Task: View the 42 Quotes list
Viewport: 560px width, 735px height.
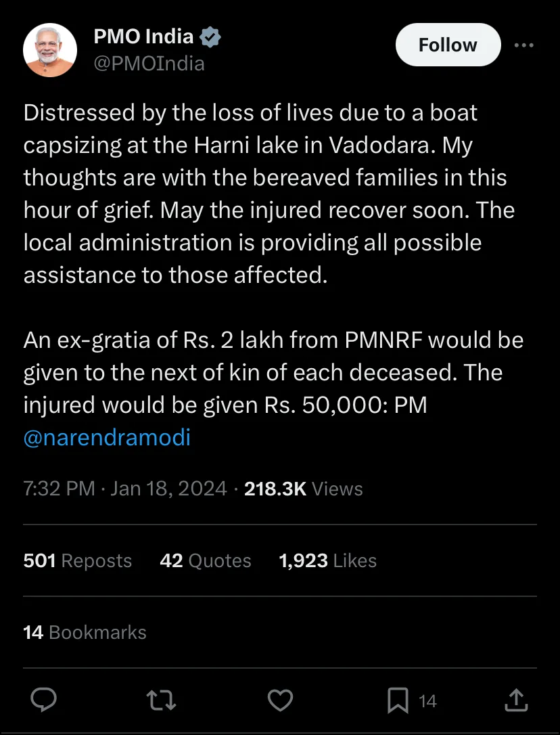Action: coord(205,560)
